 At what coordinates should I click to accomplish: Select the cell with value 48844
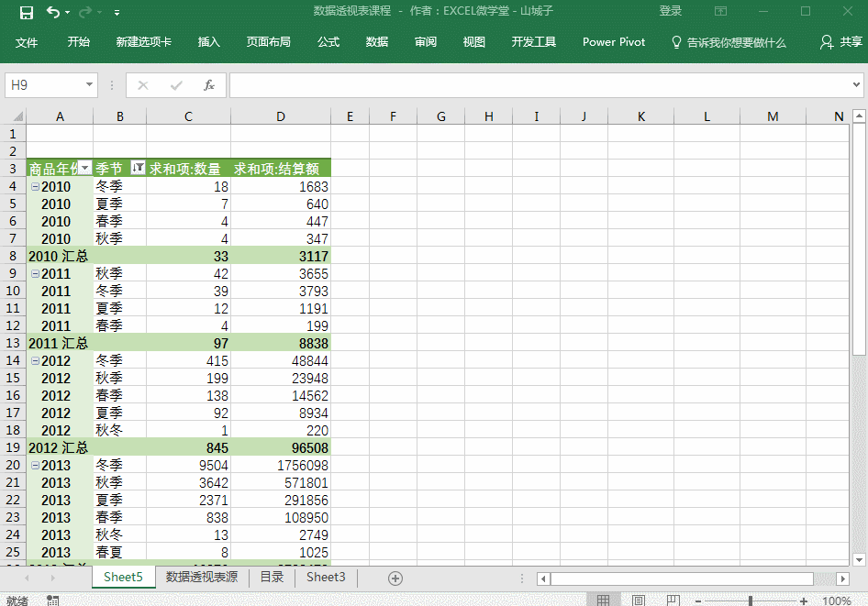281,361
